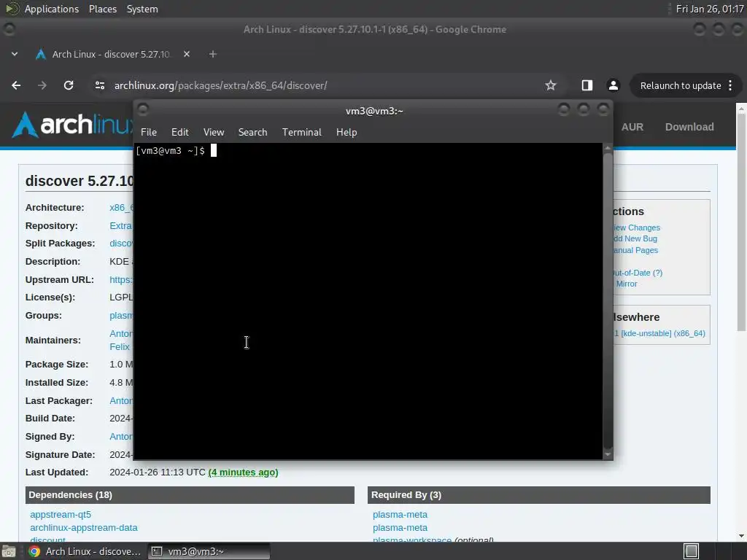Image resolution: width=747 pixels, height=560 pixels.
Task: Open first plasma-meta required-by link
Action: point(400,515)
